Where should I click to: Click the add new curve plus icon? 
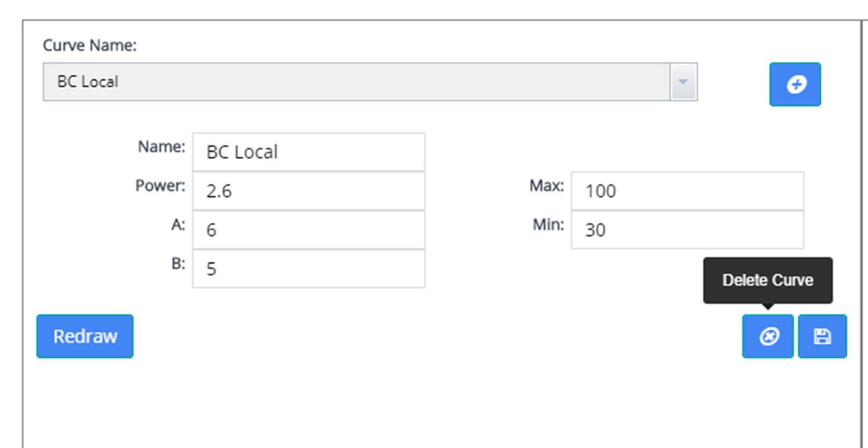click(x=795, y=85)
